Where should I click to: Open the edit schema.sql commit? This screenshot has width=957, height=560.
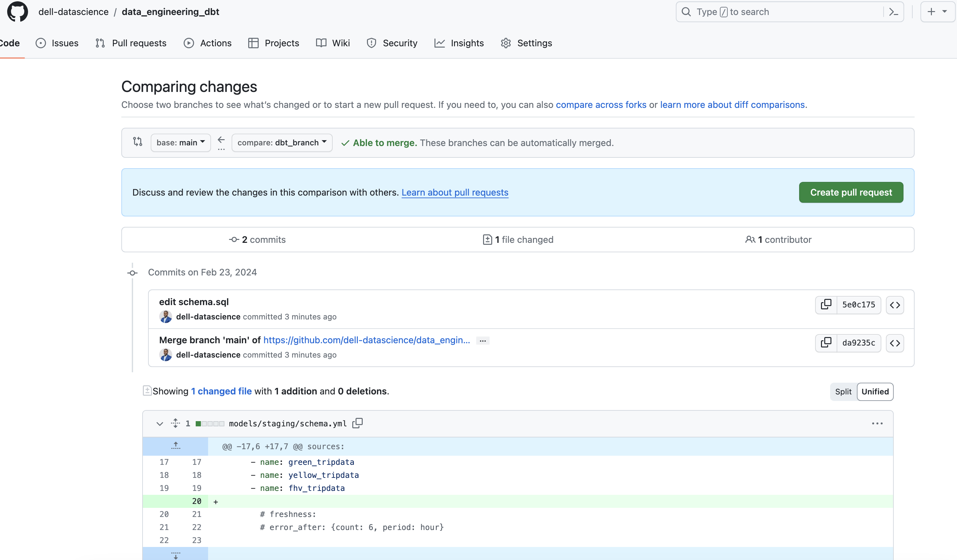pyautogui.click(x=194, y=302)
